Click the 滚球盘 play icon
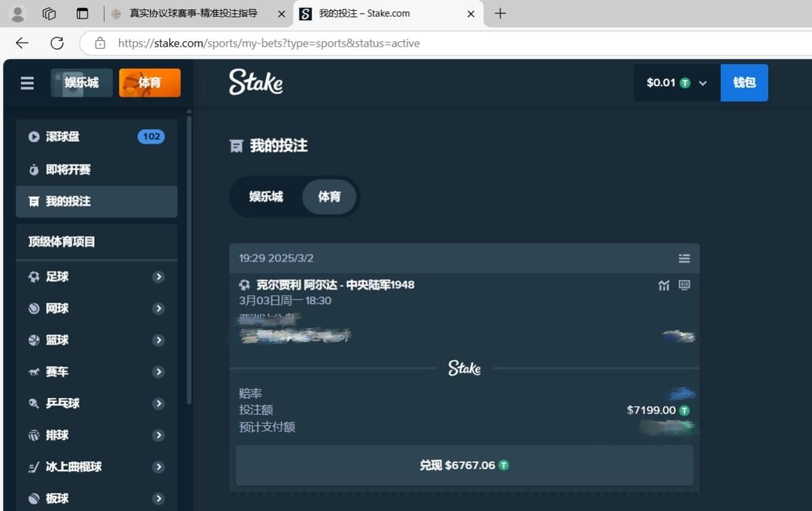 click(x=34, y=137)
